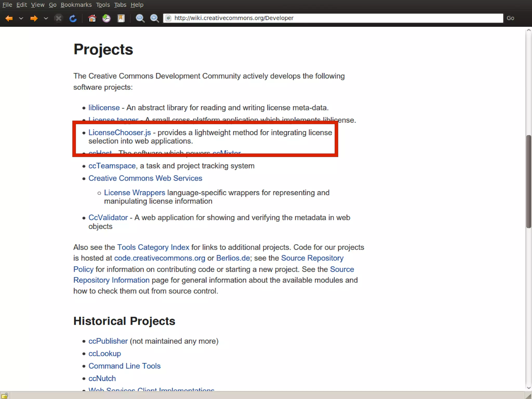The width and height of the screenshot is (532, 399).
Task: Click the vertical scrollbar thumb
Action: pyautogui.click(x=529, y=182)
